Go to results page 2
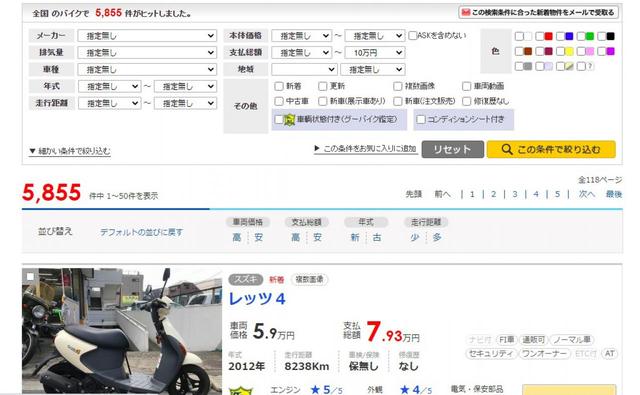Image resolution: width=640 pixels, height=395 pixels. [493, 194]
